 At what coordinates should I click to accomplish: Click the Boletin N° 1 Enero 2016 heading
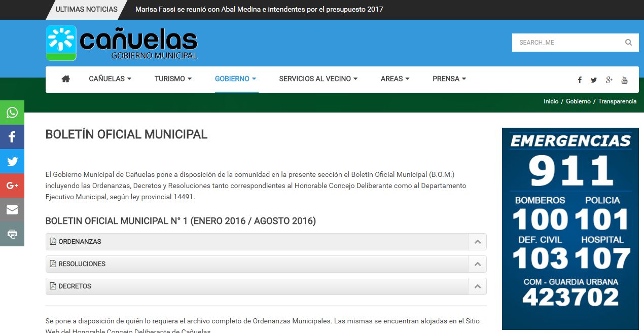click(181, 221)
